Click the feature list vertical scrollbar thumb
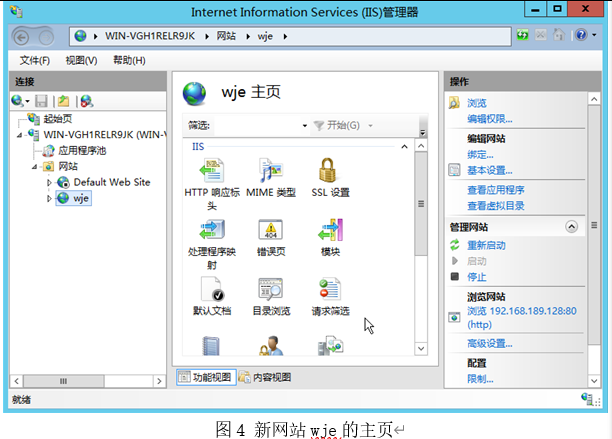Image resolution: width=612 pixels, height=439 pixels. [x=421, y=204]
